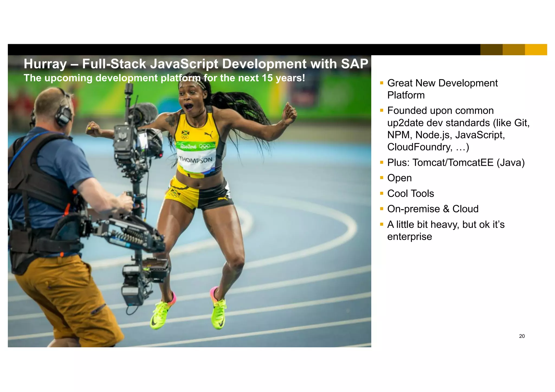Click the athlete photo on the slide

(x=189, y=201)
